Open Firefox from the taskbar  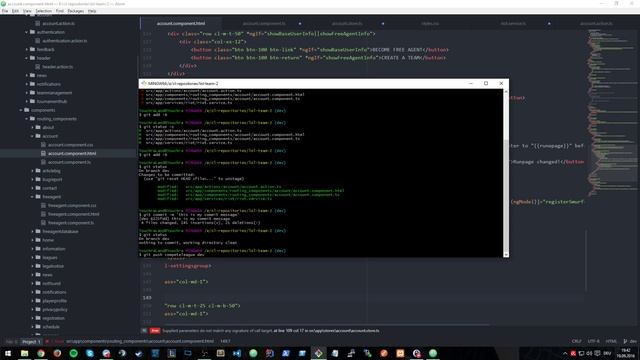click(x=57, y=353)
